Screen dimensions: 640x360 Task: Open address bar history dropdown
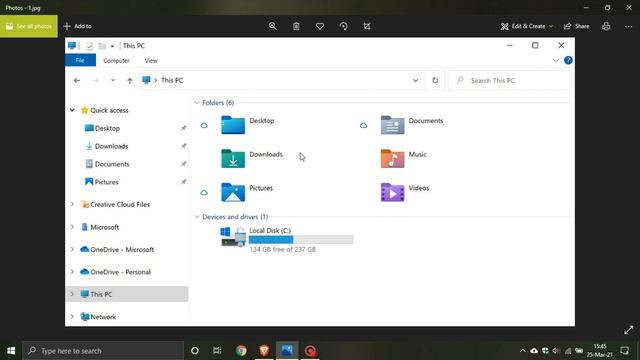[415, 80]
